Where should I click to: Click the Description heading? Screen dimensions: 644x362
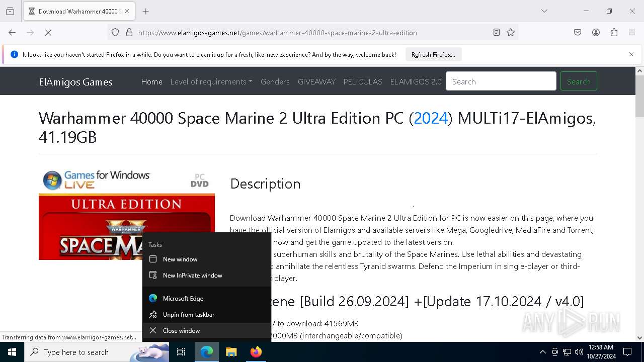tap(265, 184)
